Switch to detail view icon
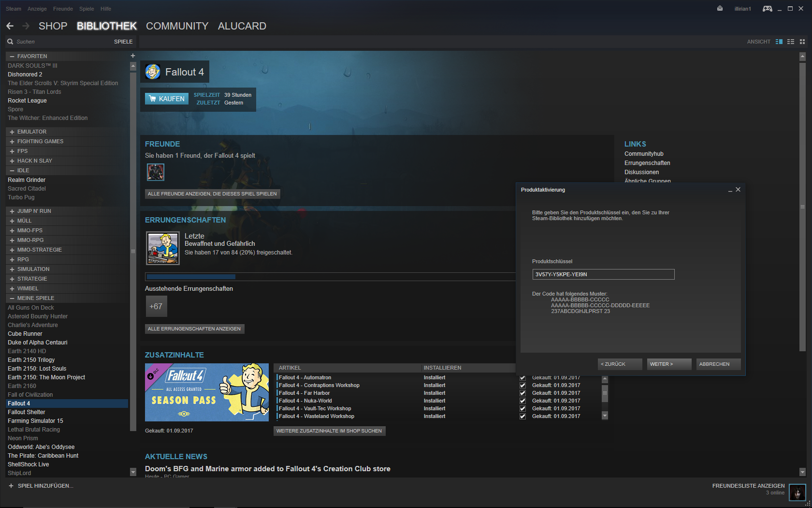Viewport: 812px width, 508px height. click(x=779, y=42)
